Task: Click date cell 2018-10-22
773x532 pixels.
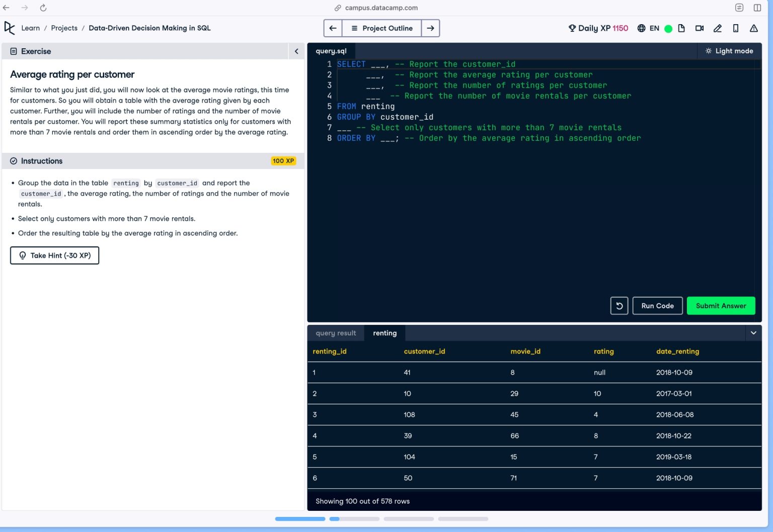Action: pos(674,436)
